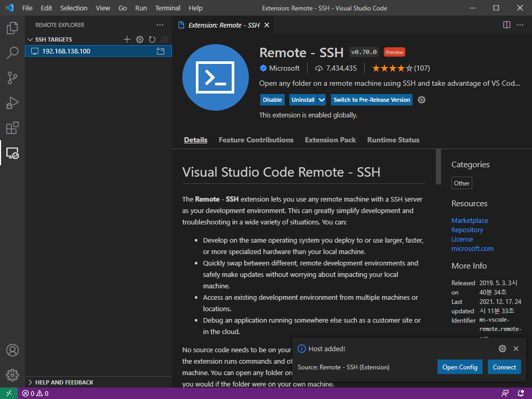Open the Accounts menu icon

click(x=12, y=350)
